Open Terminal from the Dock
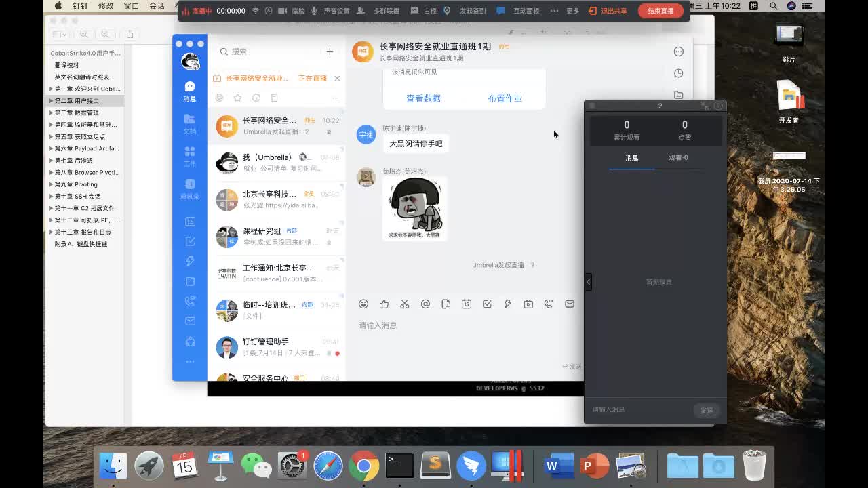Image resolution: width=868 pixels, height=488 pixels. 399,466
